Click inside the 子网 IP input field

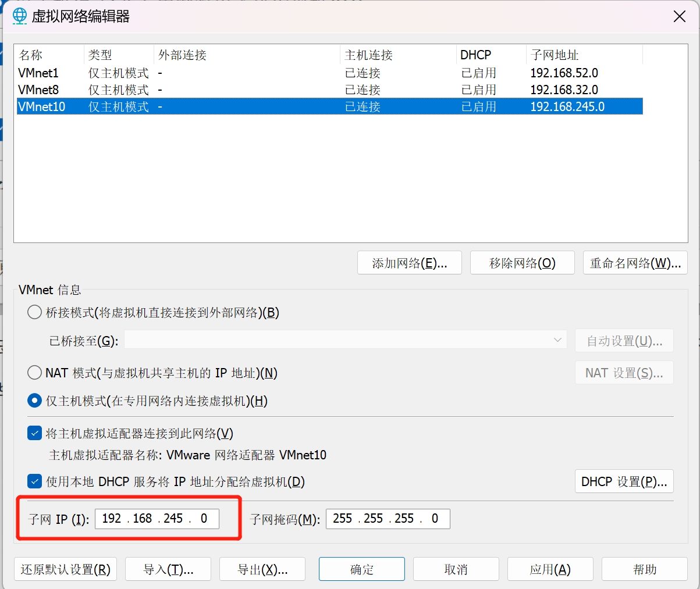157,519
